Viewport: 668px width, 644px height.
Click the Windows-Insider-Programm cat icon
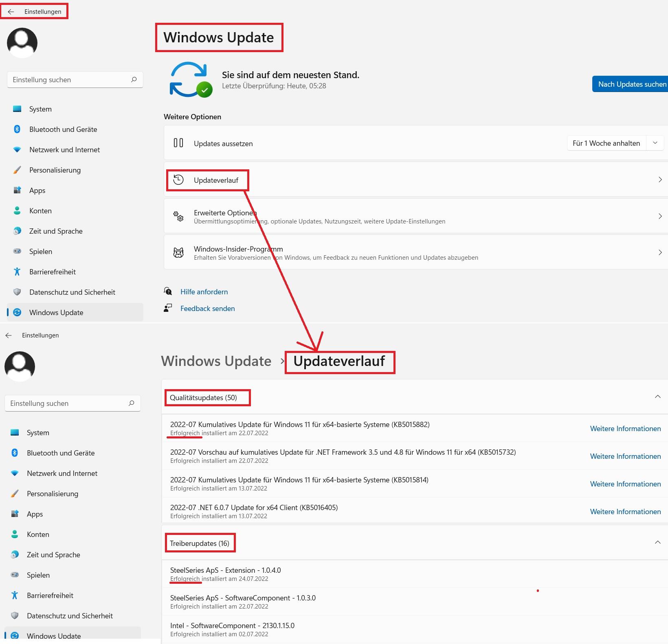178,253
